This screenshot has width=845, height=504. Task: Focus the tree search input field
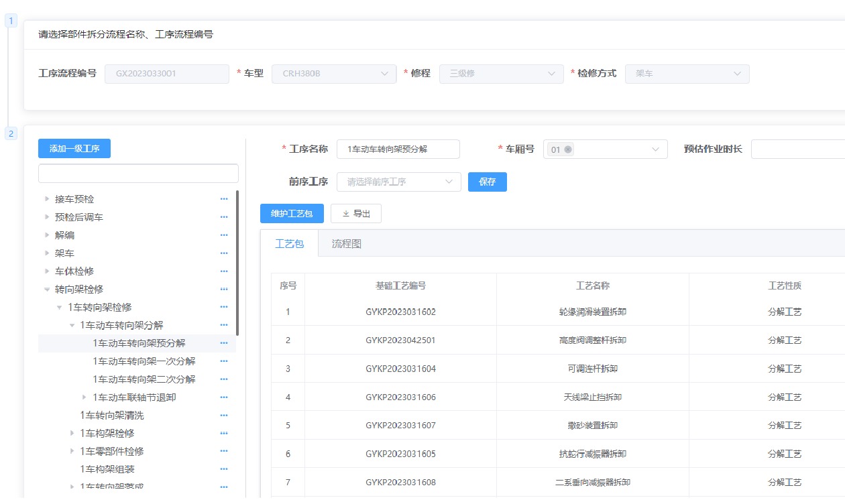[138, 174]
